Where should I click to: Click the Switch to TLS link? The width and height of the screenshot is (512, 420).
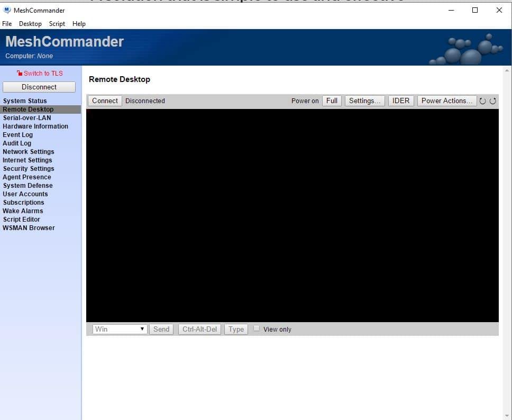43,73
